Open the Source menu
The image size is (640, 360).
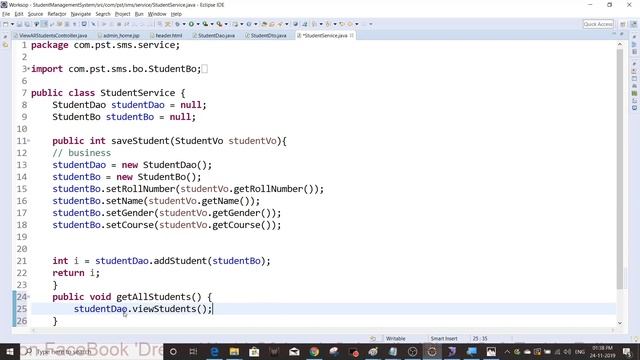pyautogui.click(x=35, y=14)
